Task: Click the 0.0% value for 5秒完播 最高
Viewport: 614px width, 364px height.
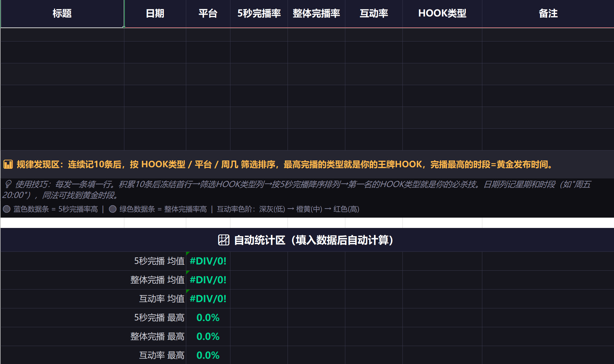Action: point(208,318)
